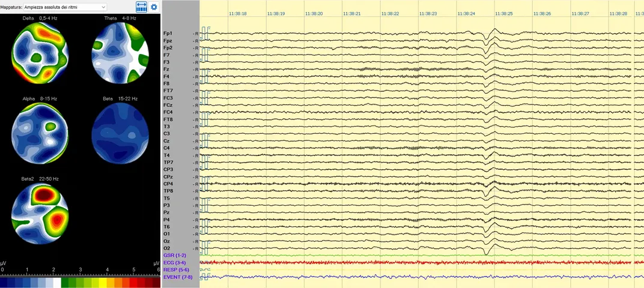This screenshot has width=644, height=288.
Task: Select the FT7 channel label
Action: [168, 91]
